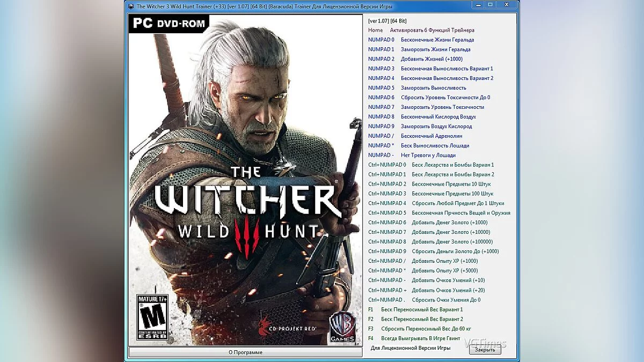Click the 'PC DVD-ROM' label on cover
This screenshot has width=644, height=362.
click(169, 25)
